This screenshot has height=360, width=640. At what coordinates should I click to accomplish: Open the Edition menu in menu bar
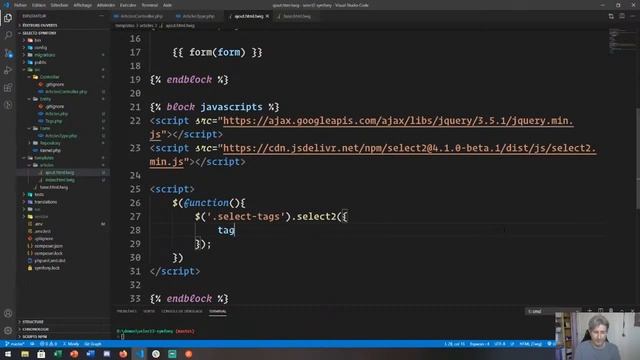[39, 5]
